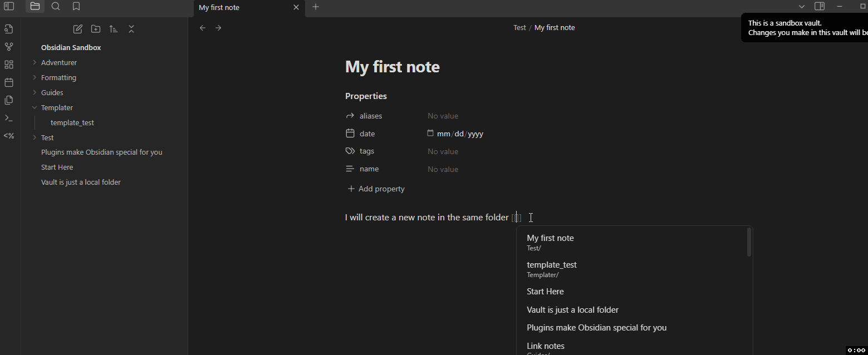Toggle the left sidebar

9,7
